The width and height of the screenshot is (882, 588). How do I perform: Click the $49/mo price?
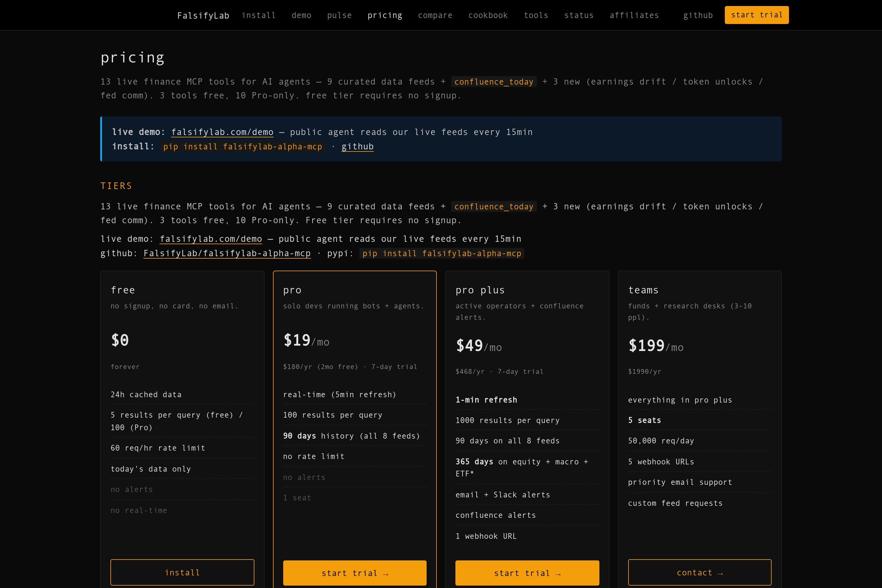point(479,345)
